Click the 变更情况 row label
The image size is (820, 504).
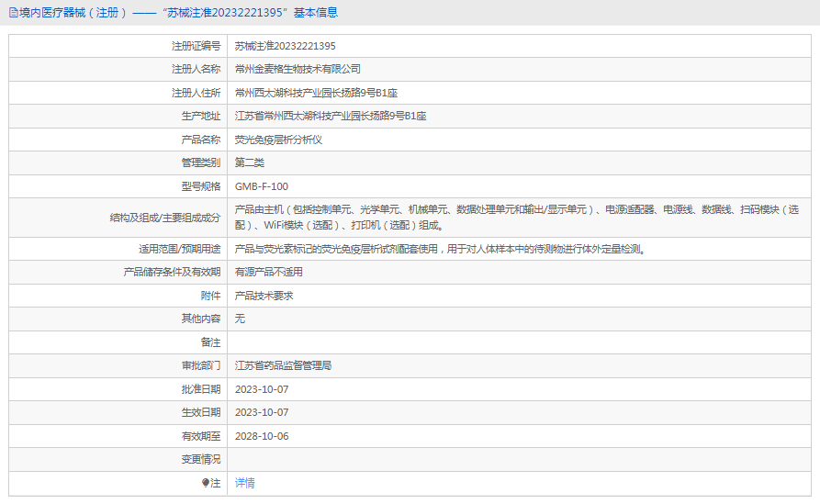201,460
